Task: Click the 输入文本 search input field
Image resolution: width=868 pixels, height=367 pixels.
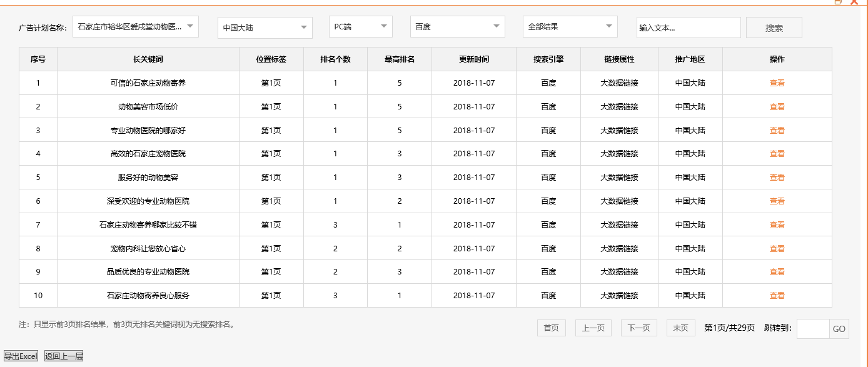Action: point(688,28)
